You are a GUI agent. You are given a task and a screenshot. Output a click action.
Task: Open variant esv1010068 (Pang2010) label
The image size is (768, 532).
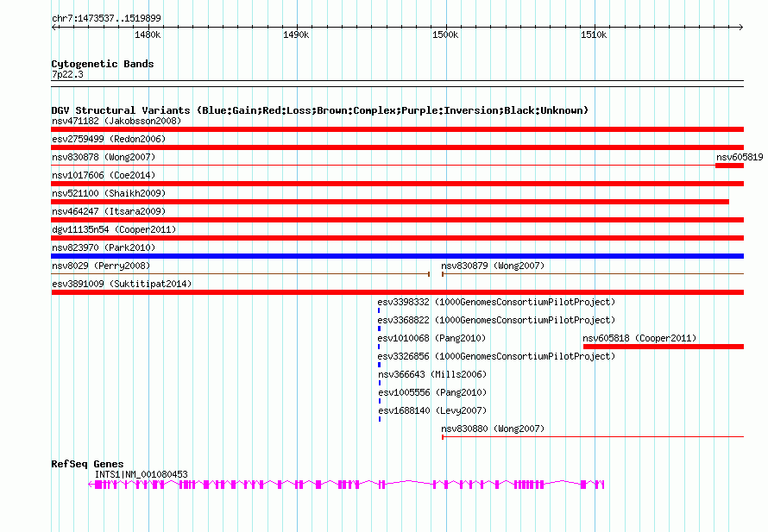(x=431, y=338)
